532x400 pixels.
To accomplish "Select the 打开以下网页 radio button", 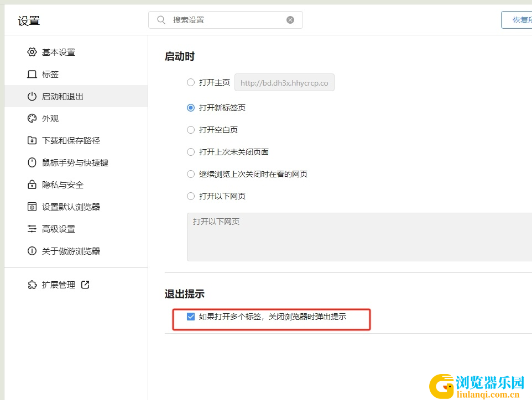I will click(x=191, y=196).
